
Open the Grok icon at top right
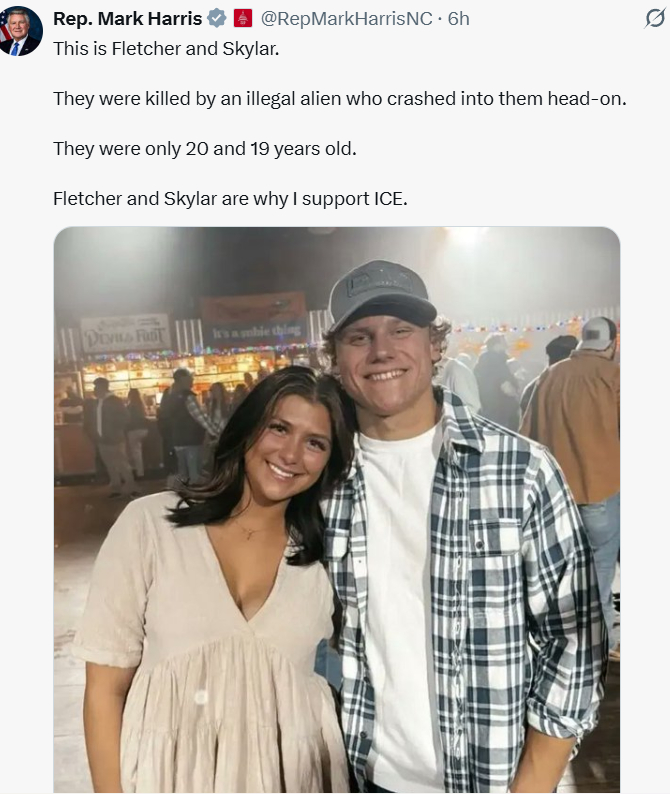tap(654, 19)
